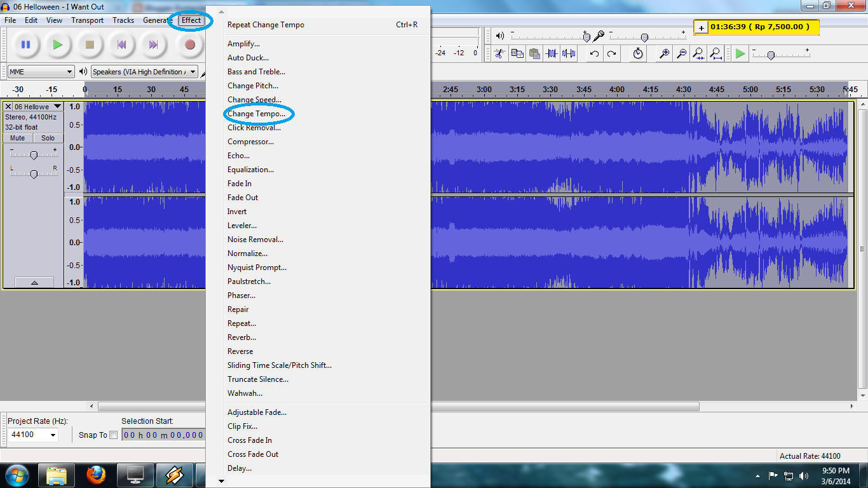Screen dimensions: 868x488
Task: Click the Trim audio outside selection icon
Action: pos(552,53)
